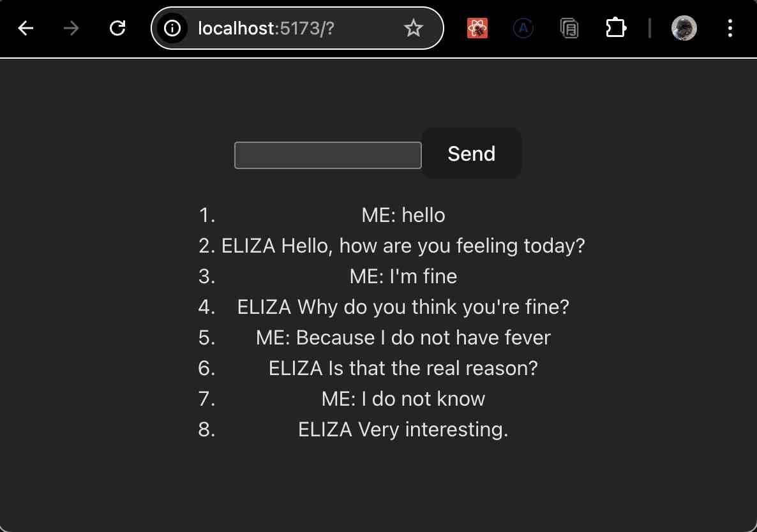Image resolution: width=757 pixels, height=532 pixels.
Task: Reload the localhost page
Action: [117, 28]
